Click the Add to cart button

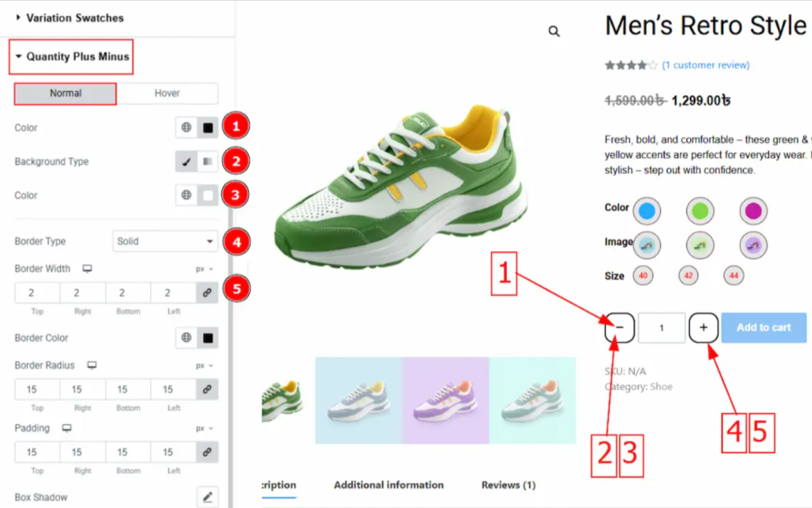tap(764, 328)
